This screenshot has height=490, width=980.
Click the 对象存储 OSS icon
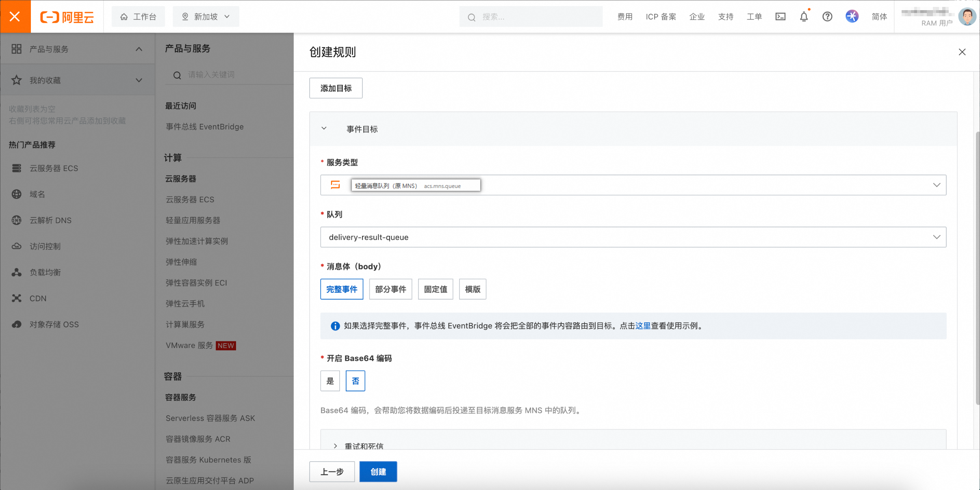point(16,324)
